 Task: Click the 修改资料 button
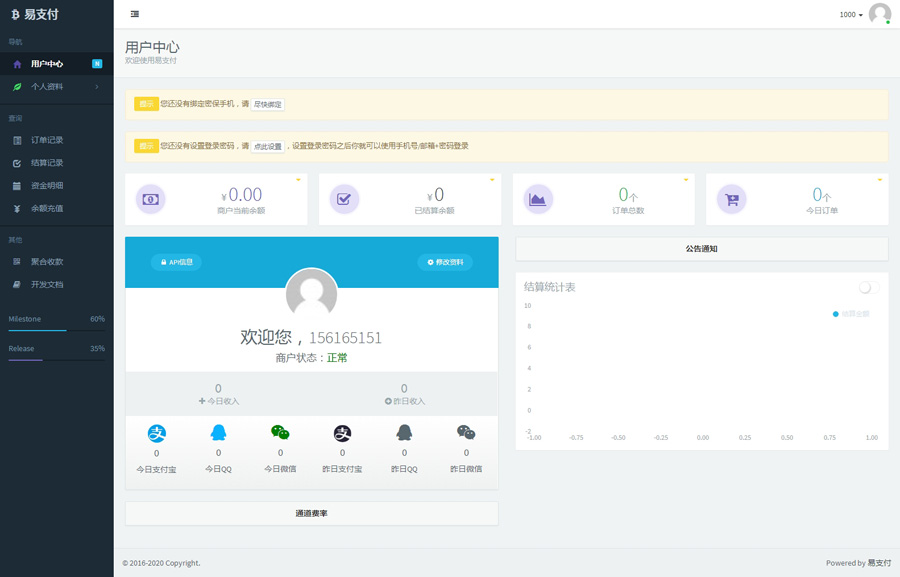click(x=445, y=262)
